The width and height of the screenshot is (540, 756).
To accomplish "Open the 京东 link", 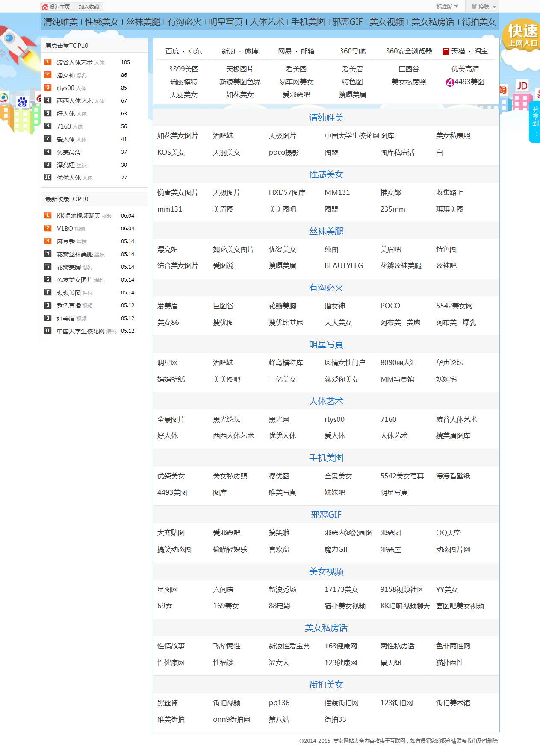I will coord(195,51).
